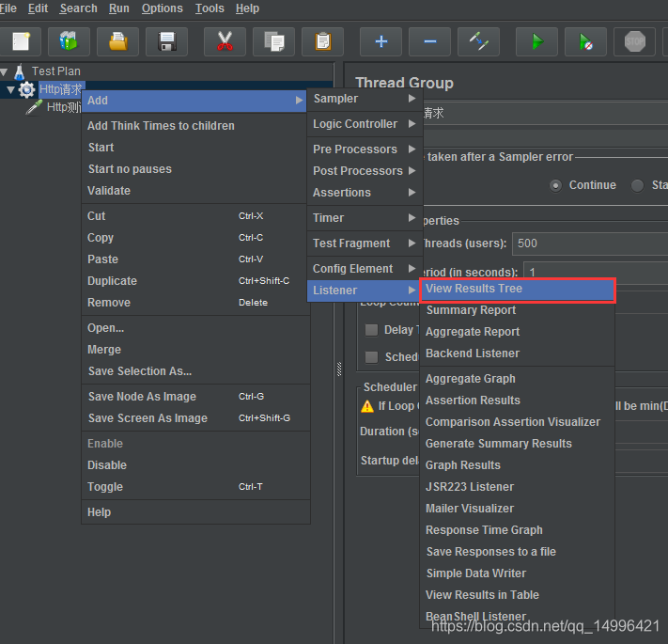Select the Continue radio button
This screenshot has height=644, width=668.
click(555, 186)
